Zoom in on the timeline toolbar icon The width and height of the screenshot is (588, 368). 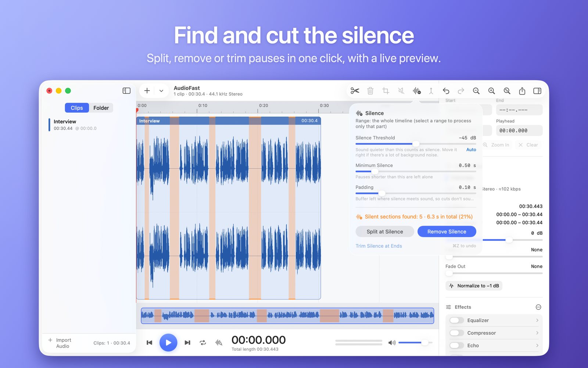(x=491, y=91)
